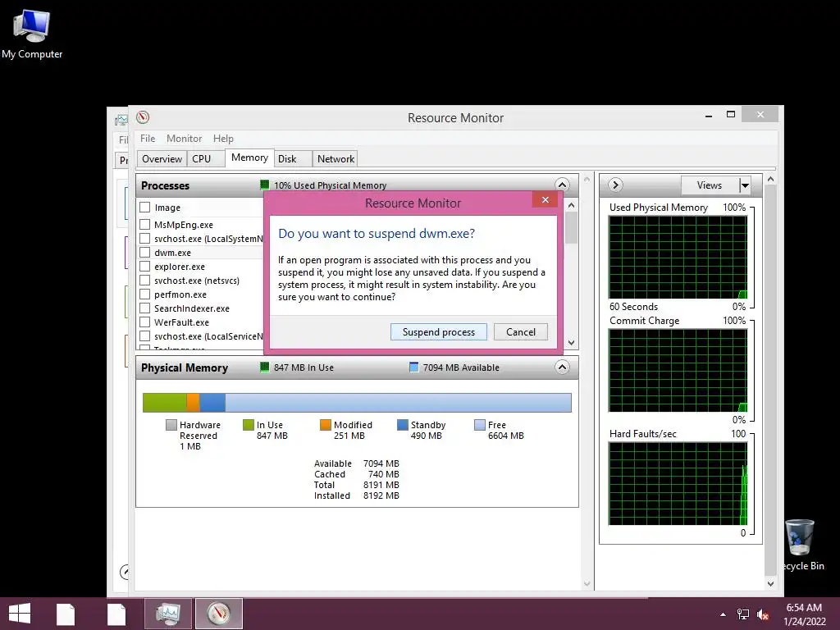Image resolution: width=840 pixels, height=630 pixels.
Task: Open the Help menu
Action: [x=223, y=138]
